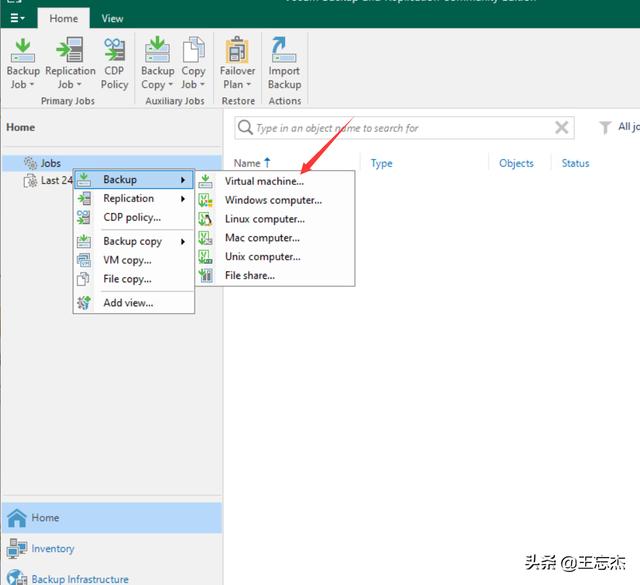Click the filter funnel icon
This screenshot has height=585, width=640.
click(x=605, y=127)
